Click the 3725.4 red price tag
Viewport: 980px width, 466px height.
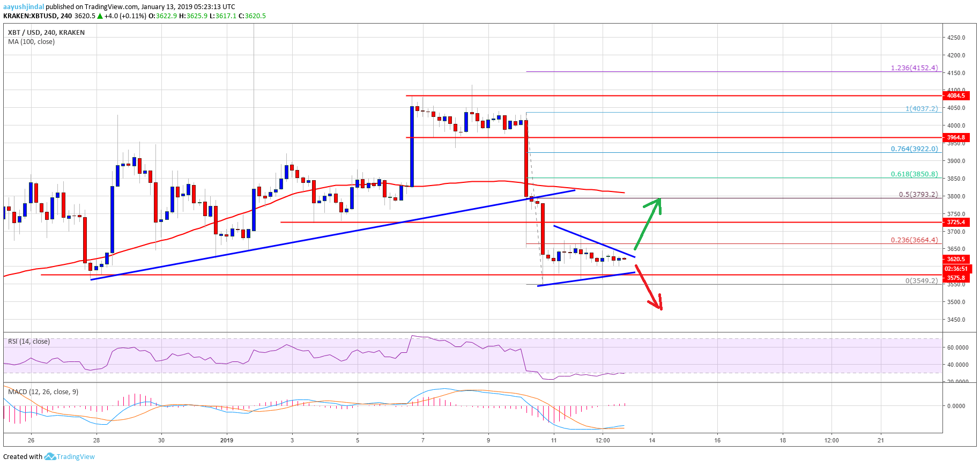point(955,222)
